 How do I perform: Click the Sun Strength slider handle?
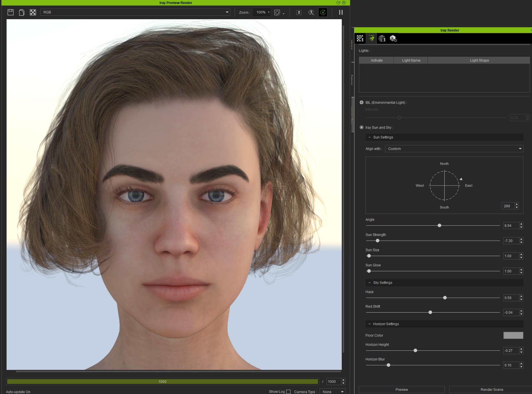tap(377, 241)
